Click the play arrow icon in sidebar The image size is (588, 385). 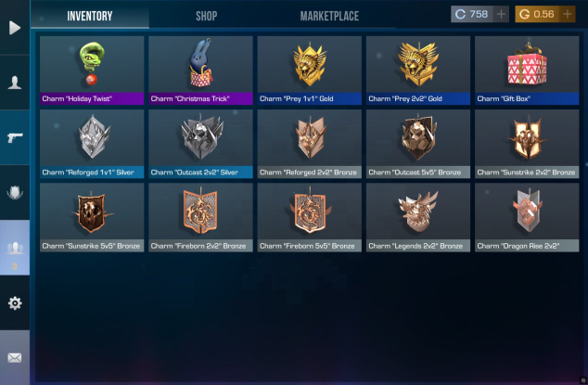15,28
